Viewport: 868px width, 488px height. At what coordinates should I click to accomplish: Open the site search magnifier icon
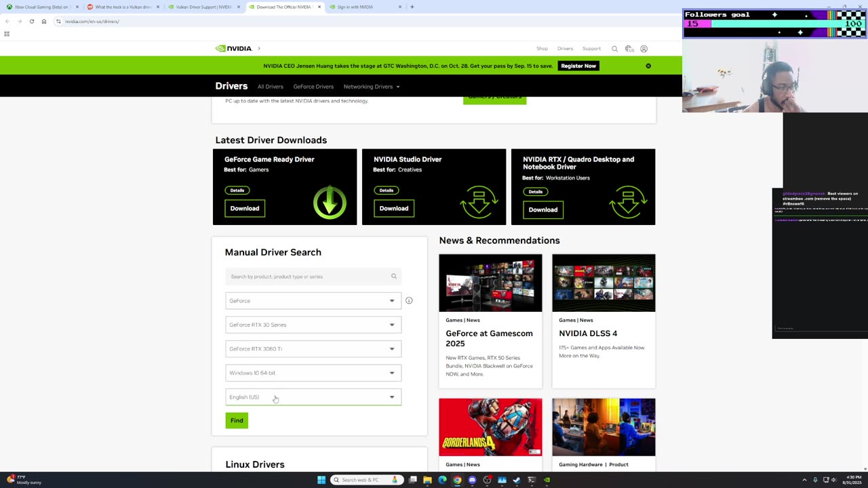(x=614, y=49)
